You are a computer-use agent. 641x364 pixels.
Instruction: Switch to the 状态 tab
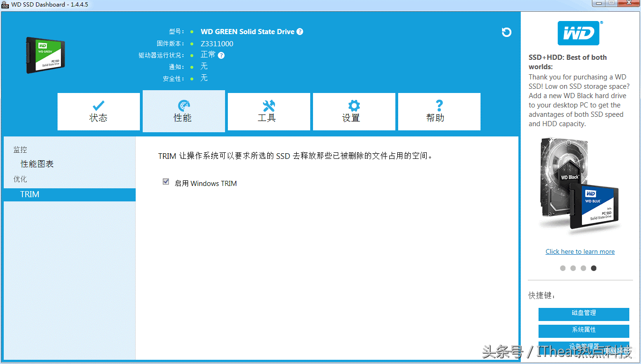[x=99, y=112]
